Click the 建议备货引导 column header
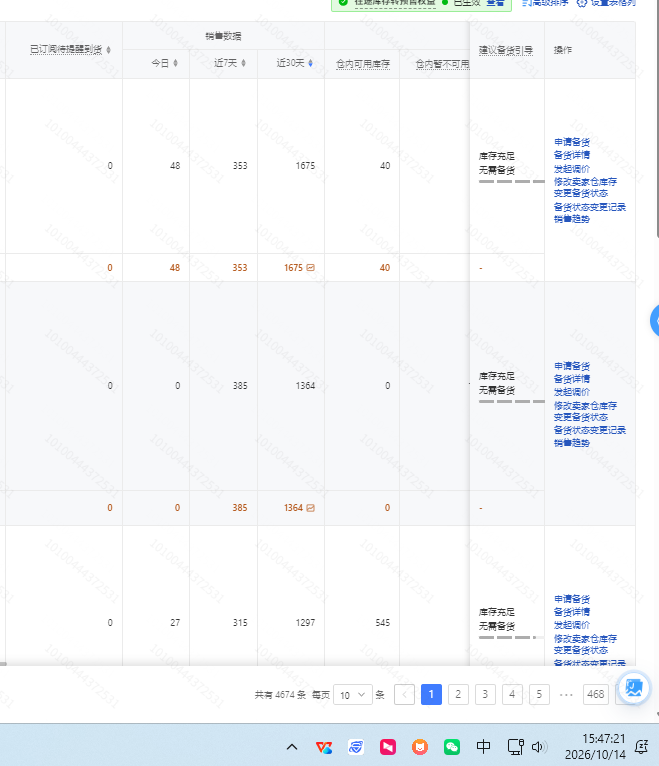Image resolution: width=659 pixels, height=766 pixels. [x=506, y=50]
